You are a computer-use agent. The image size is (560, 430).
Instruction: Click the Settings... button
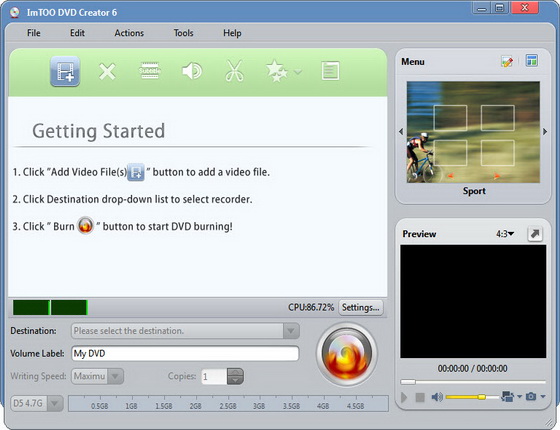pyautogui.click(x=361, y=308)
